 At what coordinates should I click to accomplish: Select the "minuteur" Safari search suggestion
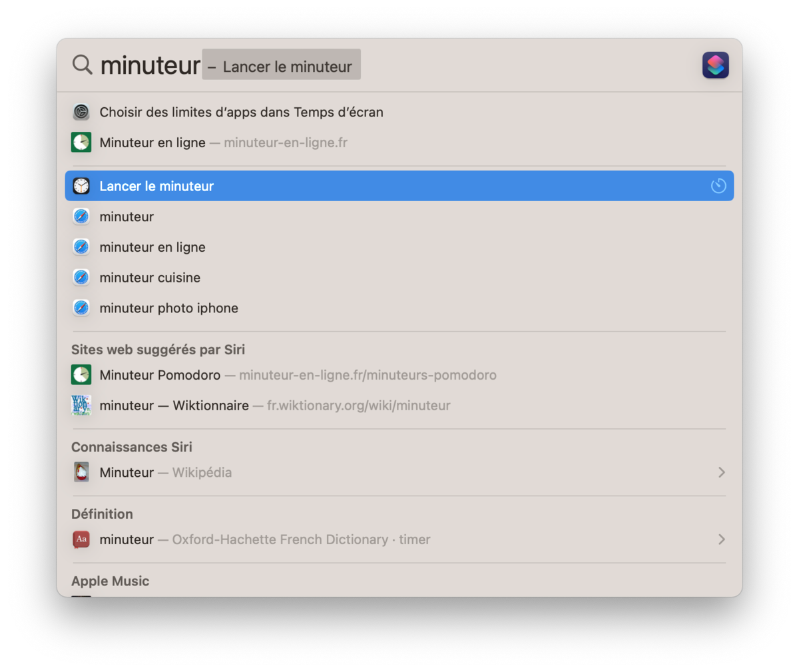(x=400, y=216)
